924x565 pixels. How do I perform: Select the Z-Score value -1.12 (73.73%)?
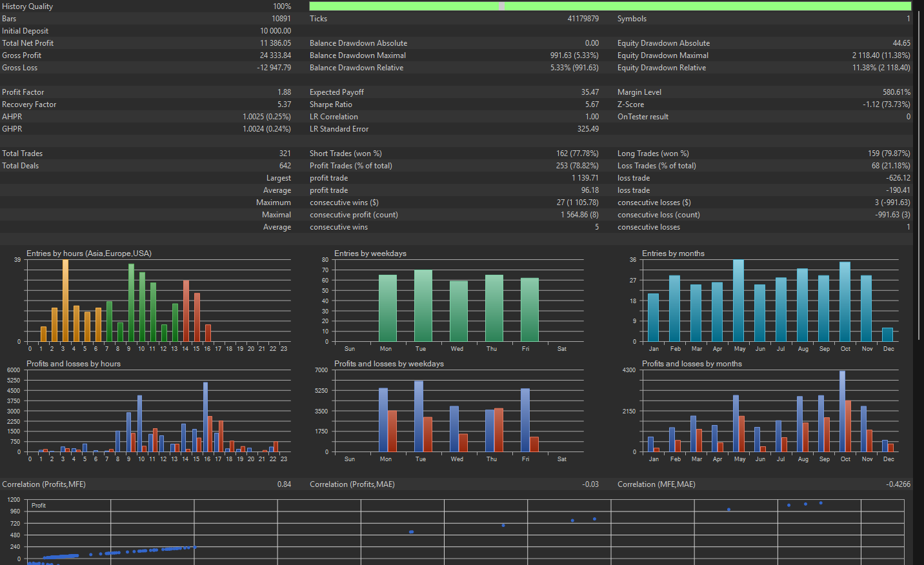point(887,104)
